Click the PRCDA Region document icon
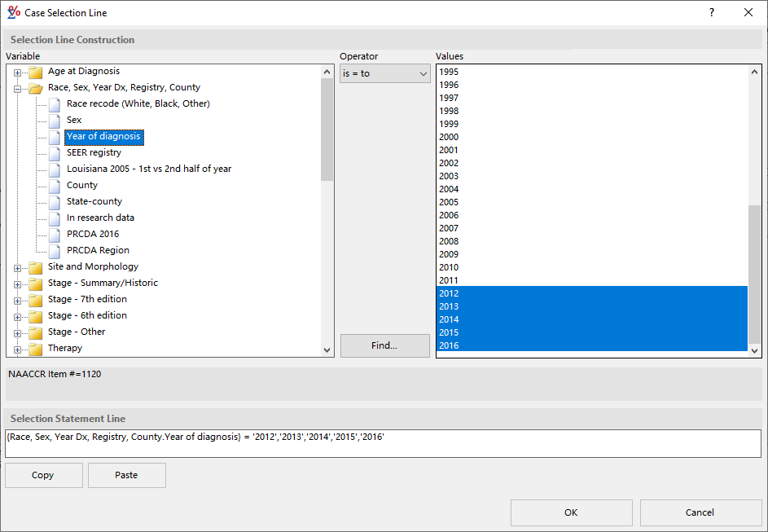 pyautogui.click(x=54, y=251)
